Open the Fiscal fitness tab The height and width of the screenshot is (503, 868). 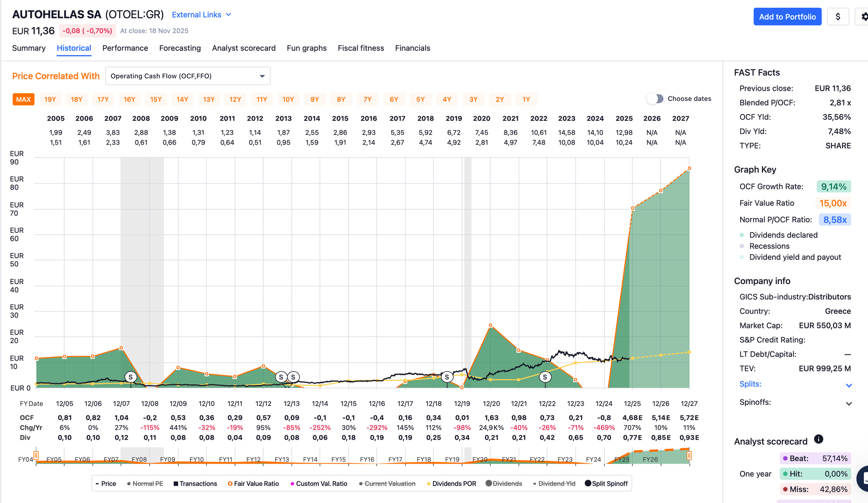pos(361,48)
